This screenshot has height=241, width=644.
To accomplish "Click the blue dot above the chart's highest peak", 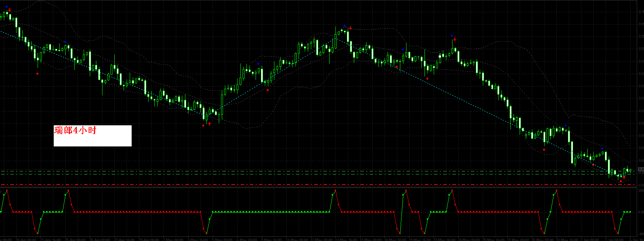I will pos(7,7).
